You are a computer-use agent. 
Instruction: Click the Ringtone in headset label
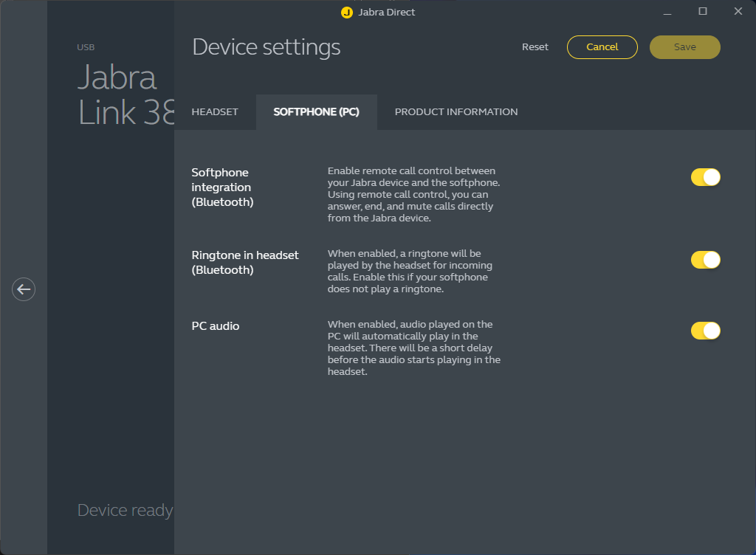pyautogui.click(x=245, y=263)
